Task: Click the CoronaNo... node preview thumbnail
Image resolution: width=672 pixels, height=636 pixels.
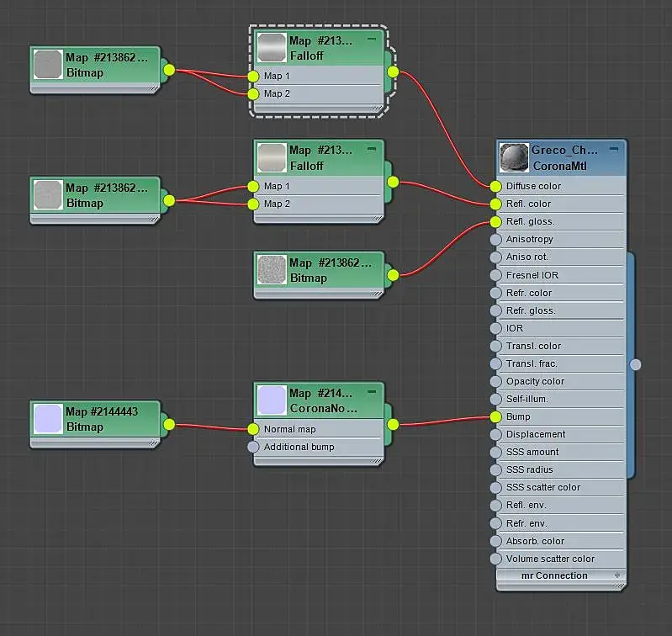Action: point(272,400)
